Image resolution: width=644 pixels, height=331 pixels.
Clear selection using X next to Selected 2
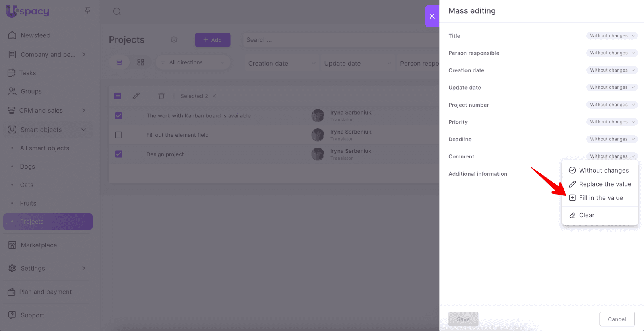215,96
